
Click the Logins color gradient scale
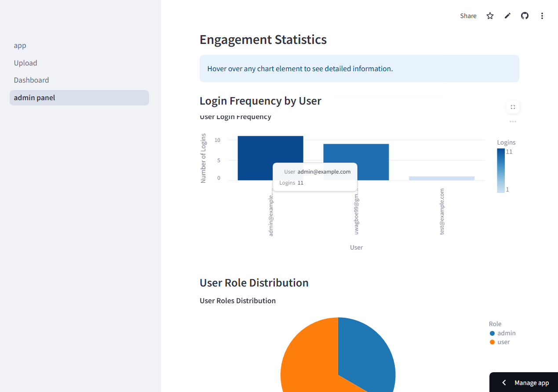click(501, 171)
